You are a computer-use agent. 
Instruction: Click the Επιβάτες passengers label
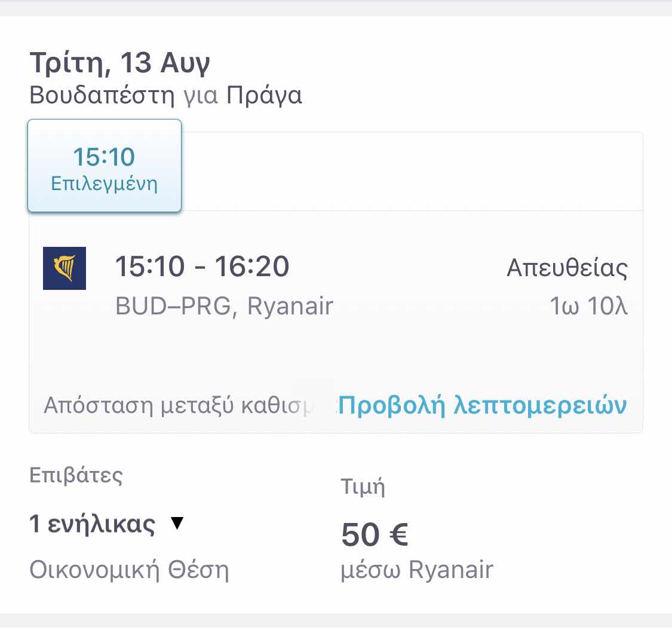[x=76, y=476]
